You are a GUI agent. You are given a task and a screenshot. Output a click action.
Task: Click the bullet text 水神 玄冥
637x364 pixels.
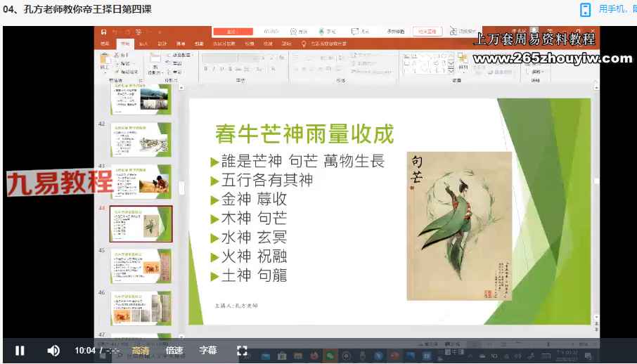pyautogui.click(x=255, y=238)
